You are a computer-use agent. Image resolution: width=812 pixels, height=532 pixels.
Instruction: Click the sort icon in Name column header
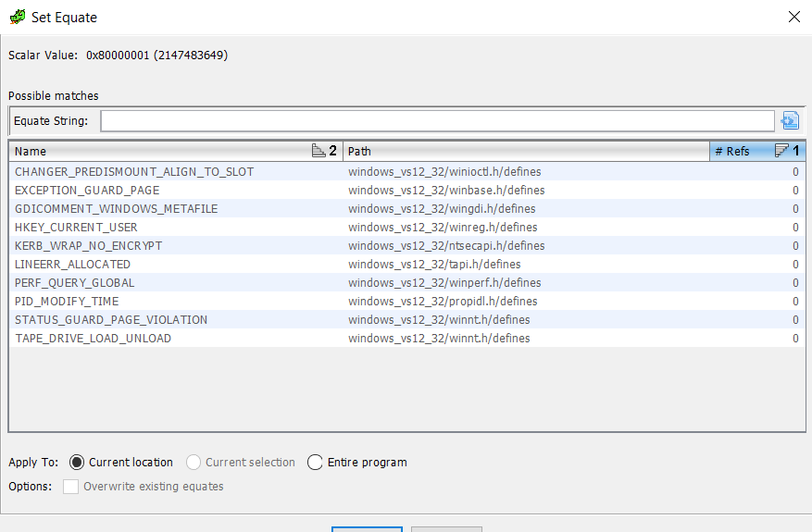pos(319,151)
